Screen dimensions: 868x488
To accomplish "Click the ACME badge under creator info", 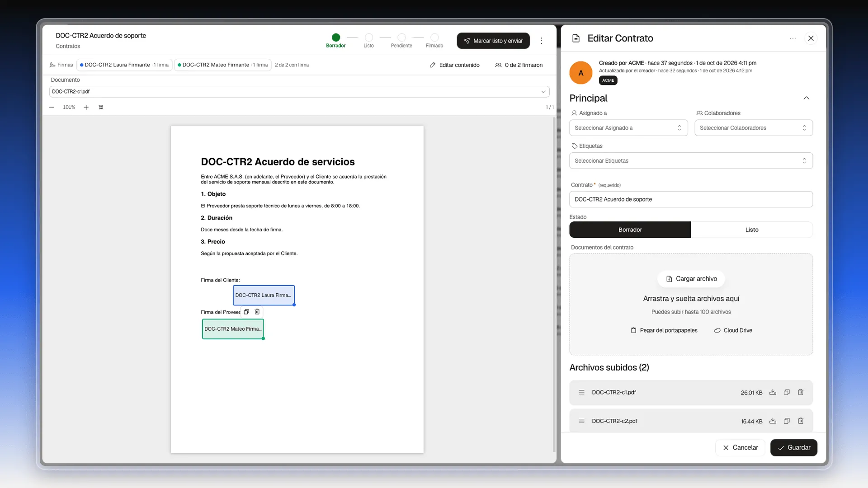I will click(x=608, y=80).
